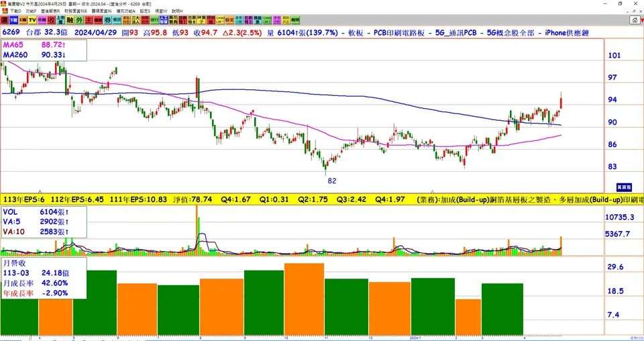Click the 5G_通訊PCB category link

[x=456, y=33]
